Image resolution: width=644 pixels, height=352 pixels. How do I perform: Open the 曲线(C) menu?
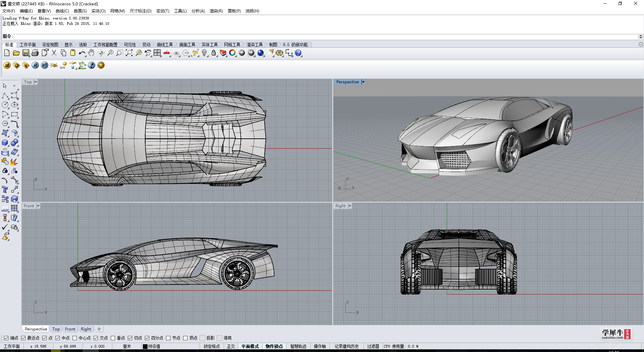coord(62,11)
